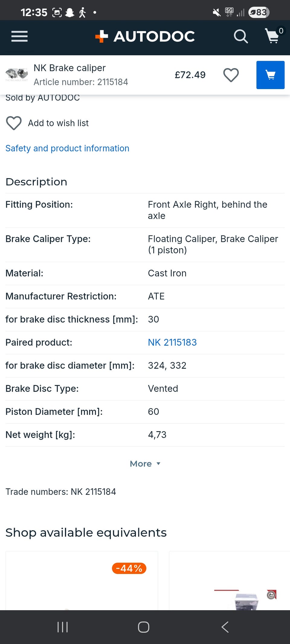This screenshot has height=644, width=290.
Task: Tap the NK Brake caliper title
Action: click(69, 68)
